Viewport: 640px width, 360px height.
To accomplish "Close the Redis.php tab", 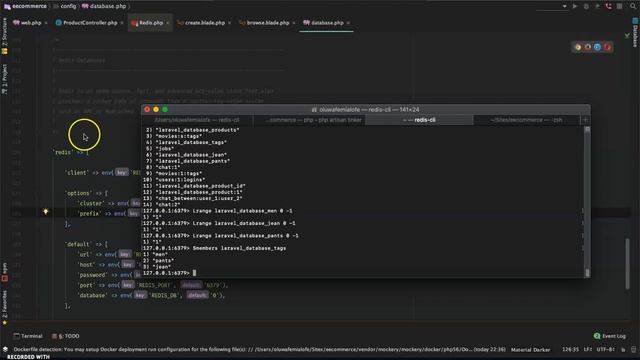I will (168, 23).
